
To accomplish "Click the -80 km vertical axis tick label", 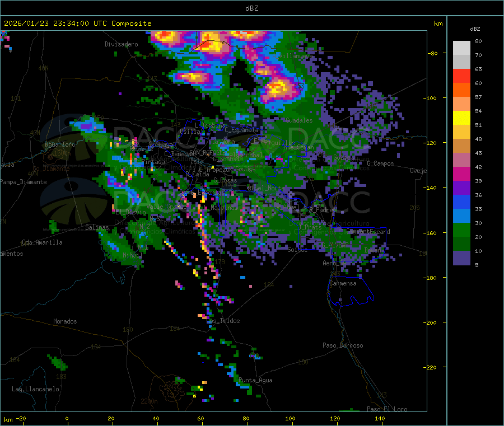I will 432,53.
